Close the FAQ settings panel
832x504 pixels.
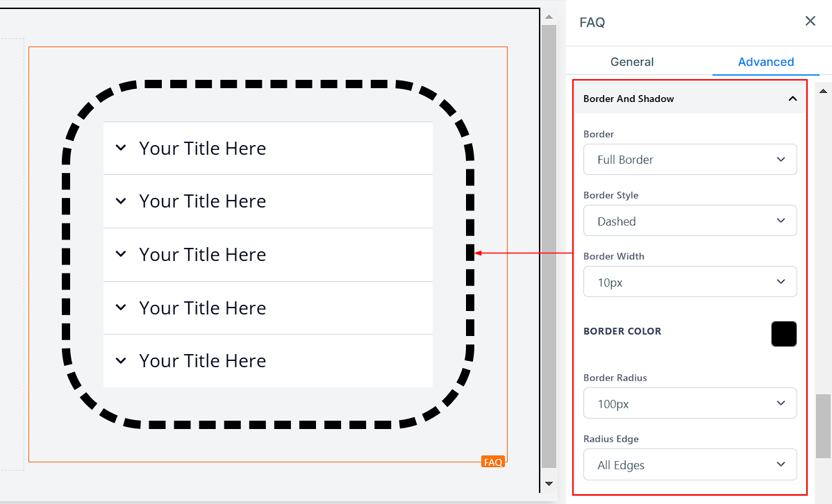[810, 22]
